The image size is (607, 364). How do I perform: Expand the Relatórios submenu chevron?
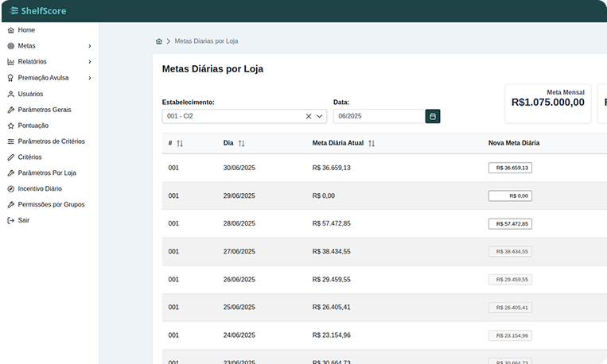point(90,62)
